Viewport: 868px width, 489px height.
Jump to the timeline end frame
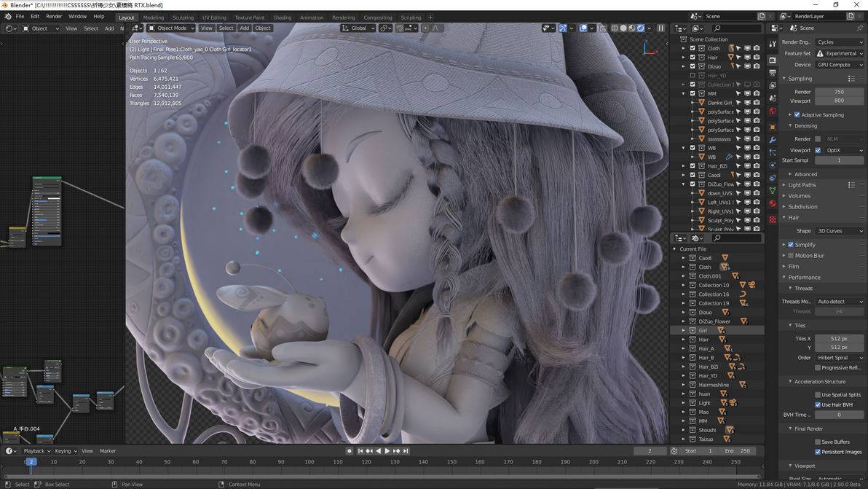tap(405, 451)
